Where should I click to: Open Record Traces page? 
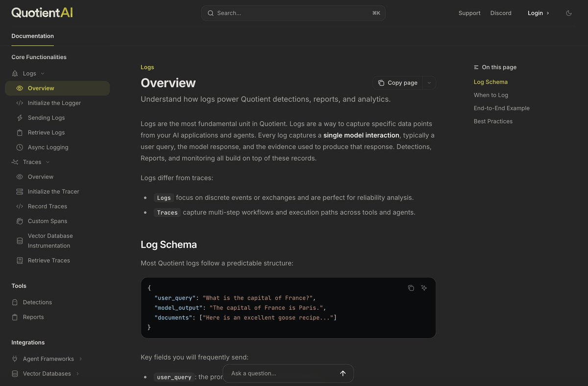pyautogui.click(x=48, y=206)
